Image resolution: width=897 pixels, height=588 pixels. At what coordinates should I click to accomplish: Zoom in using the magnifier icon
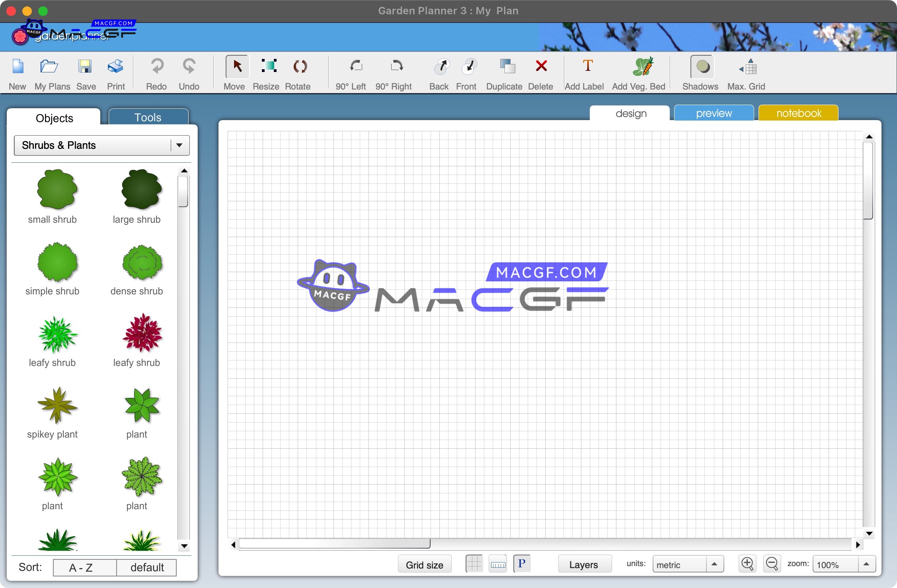point(747,564)
